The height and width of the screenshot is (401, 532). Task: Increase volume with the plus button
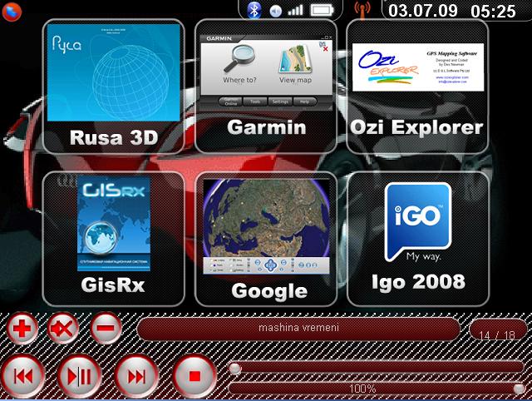[23, 328]
